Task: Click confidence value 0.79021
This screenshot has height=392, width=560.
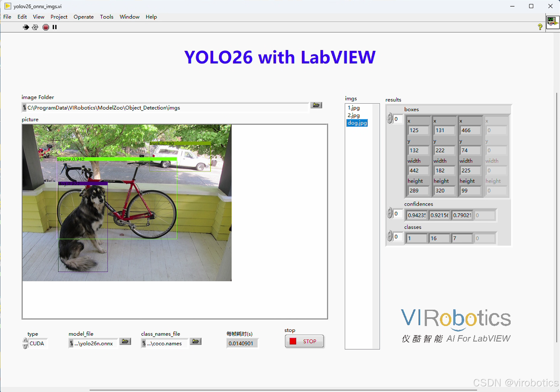Action: pyautogui.click(x=462, y=215)
